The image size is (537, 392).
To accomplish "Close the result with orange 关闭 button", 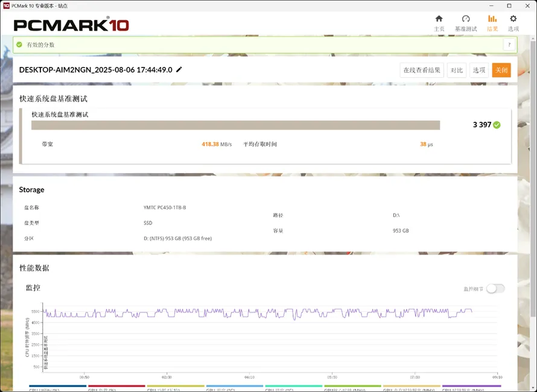I will (501, 70).
